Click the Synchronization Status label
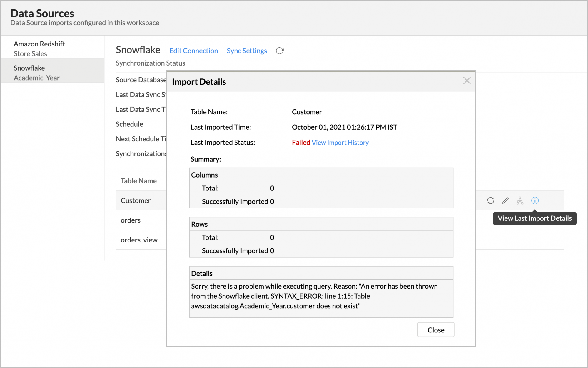 click(150, 63)
